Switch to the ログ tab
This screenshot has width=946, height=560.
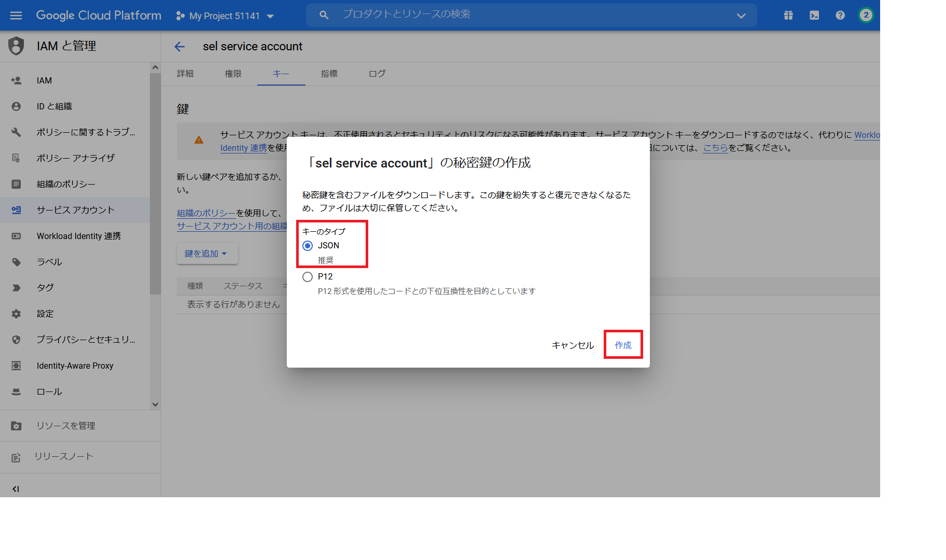coord(377,74)
